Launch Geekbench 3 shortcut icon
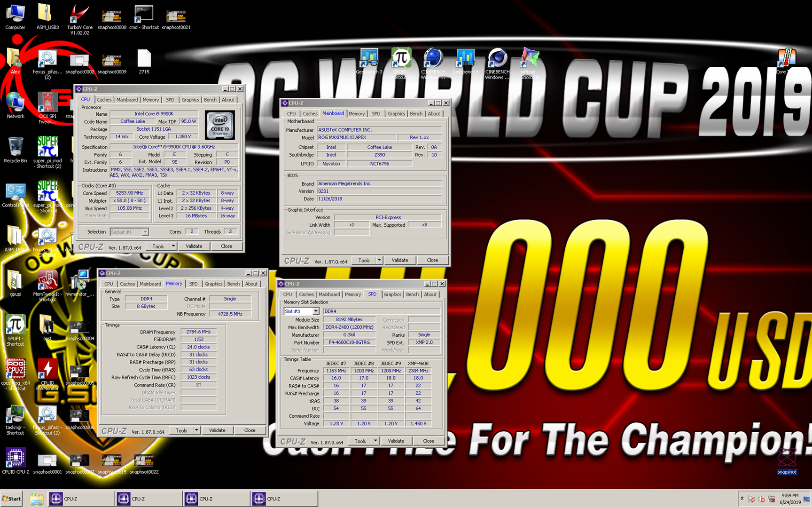812x508 pixels. (x=369, y=62)
